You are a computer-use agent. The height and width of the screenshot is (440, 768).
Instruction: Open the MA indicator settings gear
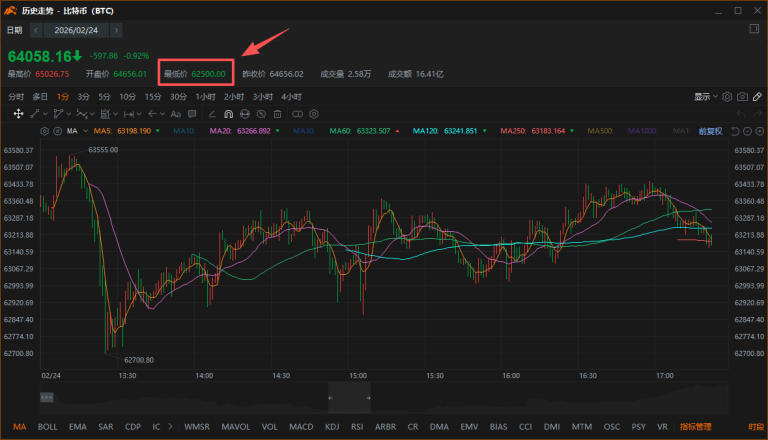45,131
